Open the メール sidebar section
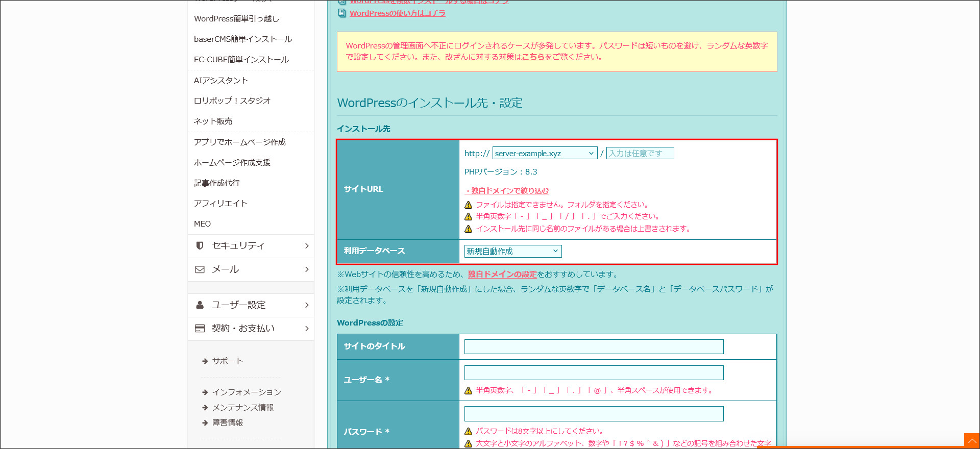 (x=251, y=269)
